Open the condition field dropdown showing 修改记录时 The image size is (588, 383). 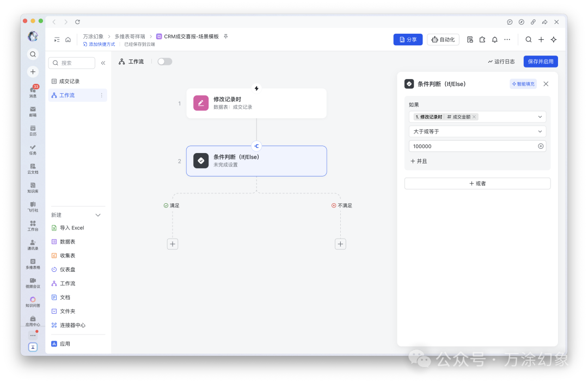click(477, 116)
